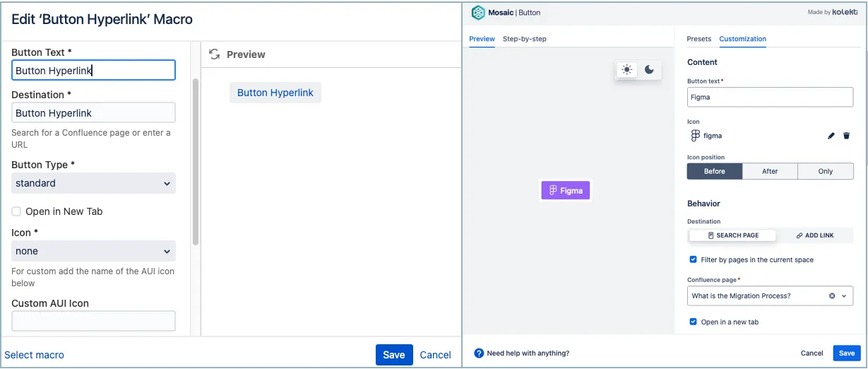Click the Mosaic logo icon
This screenshot has width=868, height=369.
coord(478,13)
